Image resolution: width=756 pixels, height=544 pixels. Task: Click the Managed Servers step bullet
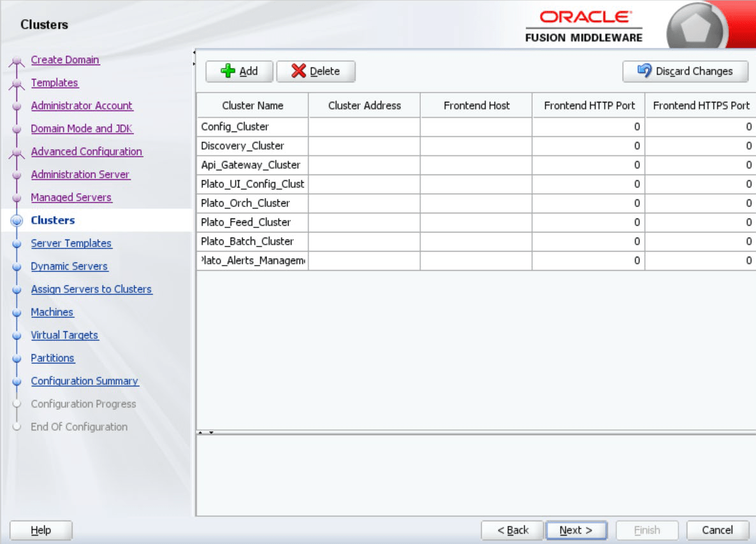[17, 198]
